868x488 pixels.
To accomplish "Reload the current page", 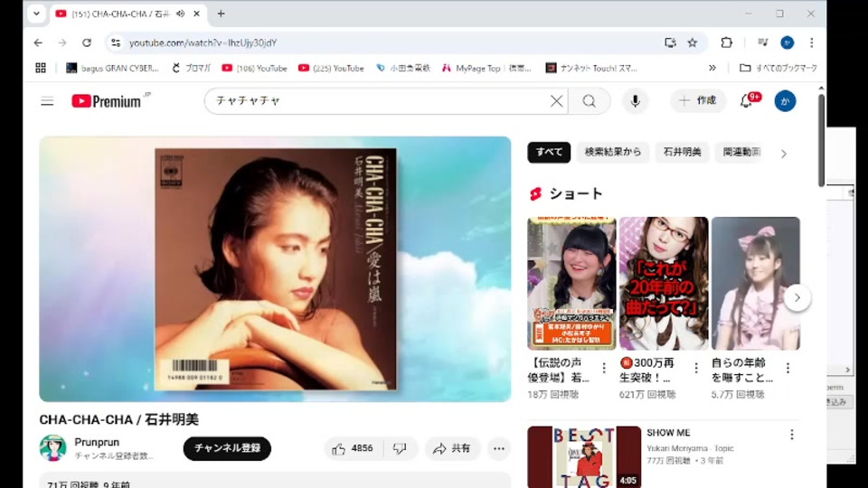I will [87, 42].
